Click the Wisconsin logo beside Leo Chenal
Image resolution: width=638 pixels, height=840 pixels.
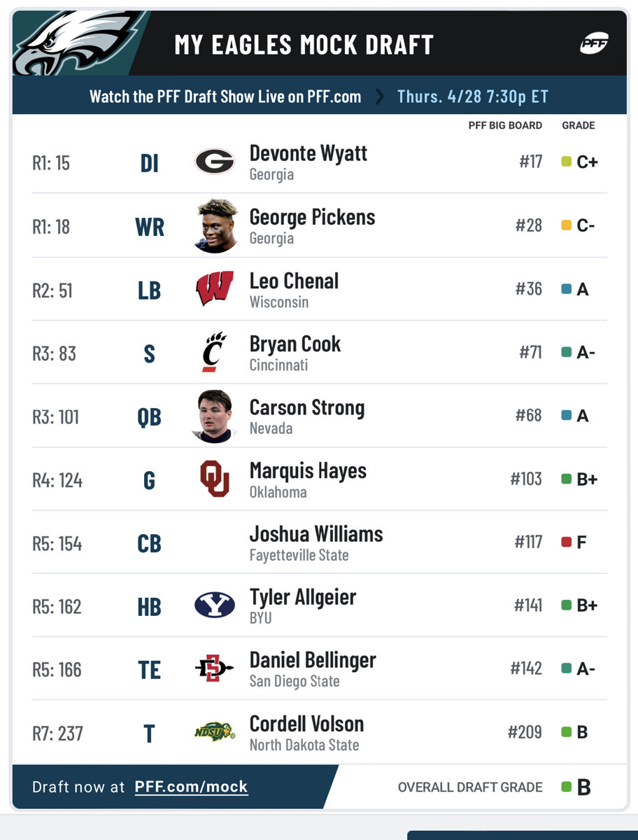[215, 288]
